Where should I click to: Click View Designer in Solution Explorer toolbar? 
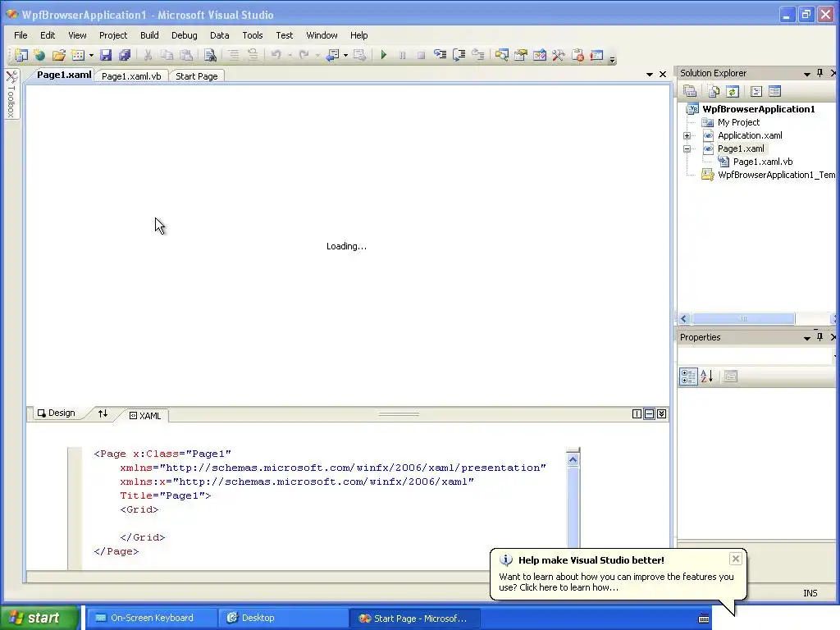click(774, 92)
